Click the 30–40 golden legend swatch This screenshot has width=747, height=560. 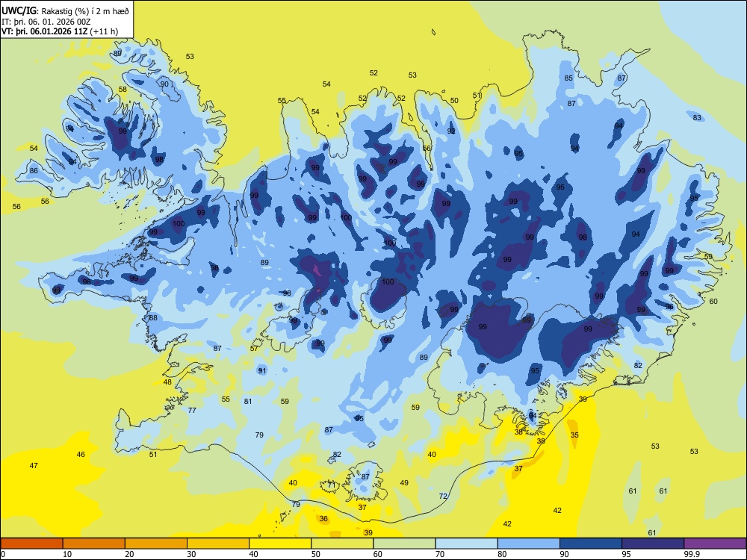pyautogui.click(x=218, y=544)
